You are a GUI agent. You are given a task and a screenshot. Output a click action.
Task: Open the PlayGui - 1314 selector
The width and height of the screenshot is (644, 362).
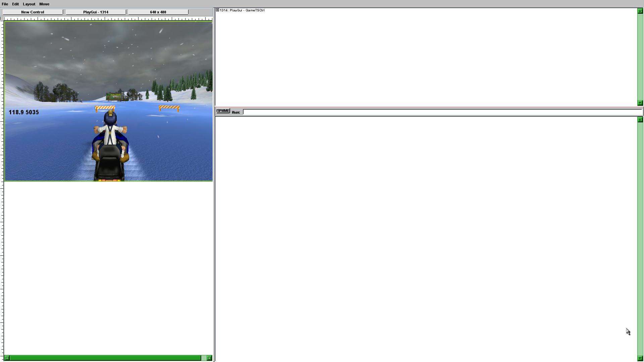[96, 12]
